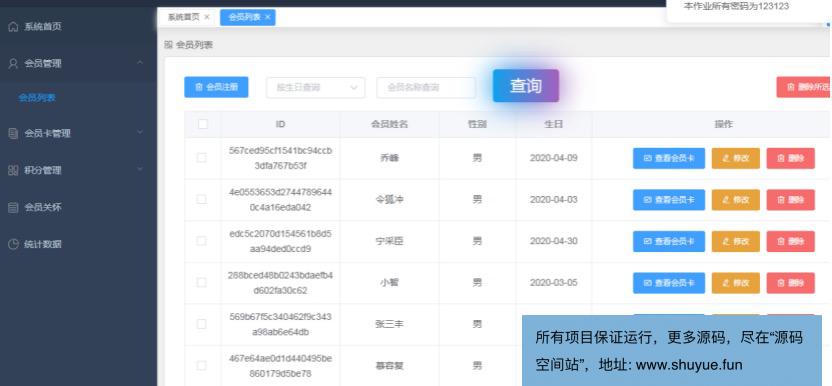Viewport: 832px width, 386px height.
Task: Click the pie chart icon beside 统计数据
Action: (13, 244)
